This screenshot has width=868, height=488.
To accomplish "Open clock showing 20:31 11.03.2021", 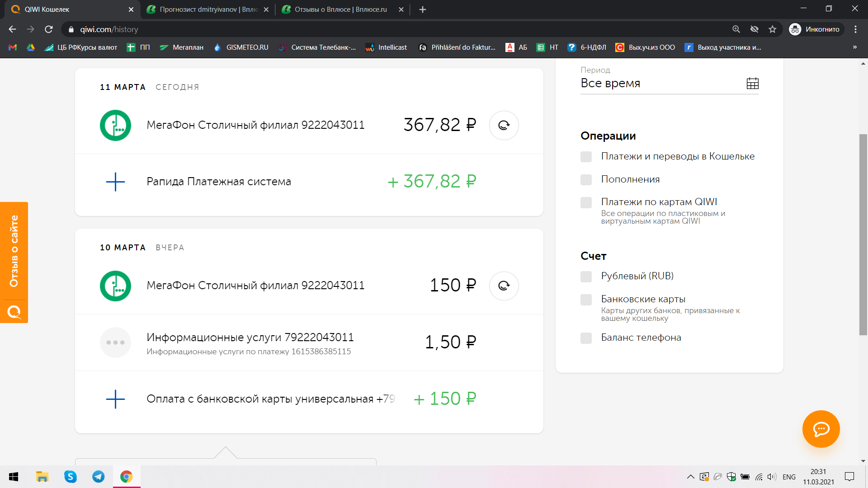I will 818,477.
